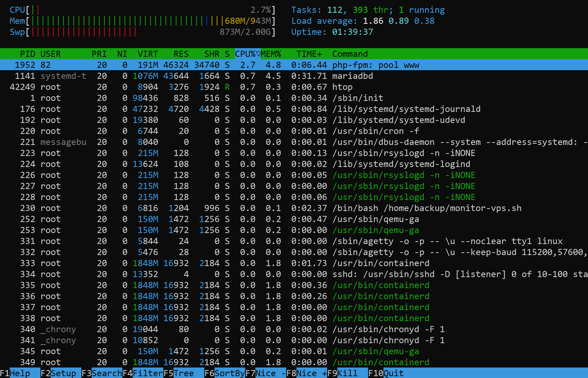The width and height of the screenshot is (588, 378).
Task: Select the monitor-vps.sh bash process
Action: [294, 208]
